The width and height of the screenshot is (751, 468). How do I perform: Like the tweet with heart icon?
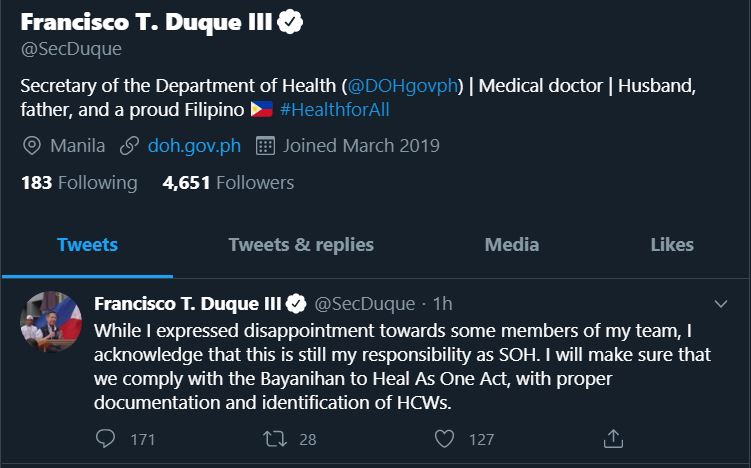pyautogui.click(x=445, y=438)
